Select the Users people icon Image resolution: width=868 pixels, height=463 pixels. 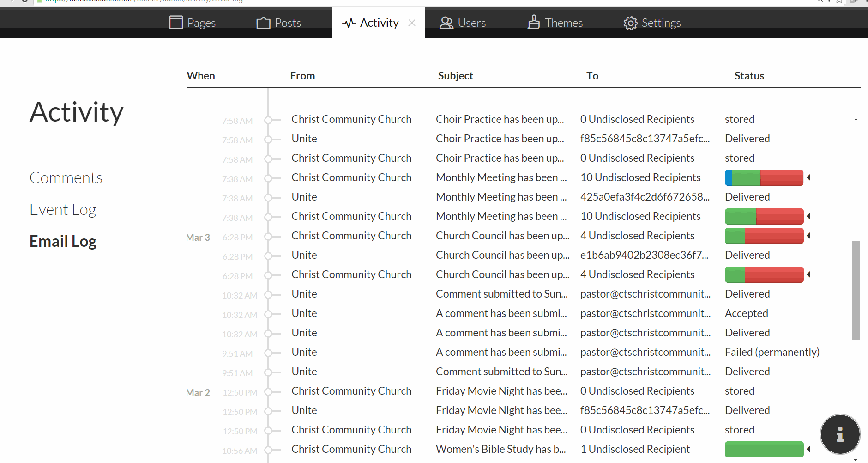[446, 22]
